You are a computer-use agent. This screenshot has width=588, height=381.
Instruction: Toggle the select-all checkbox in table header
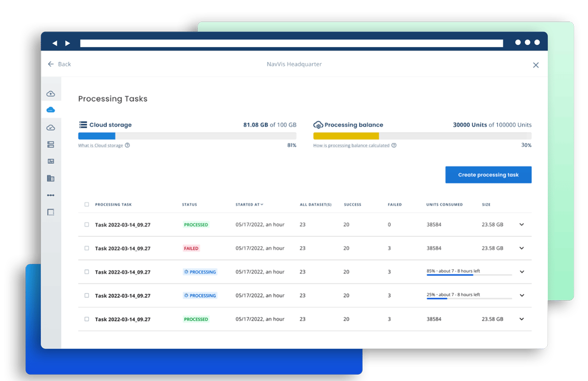[87, 204]
